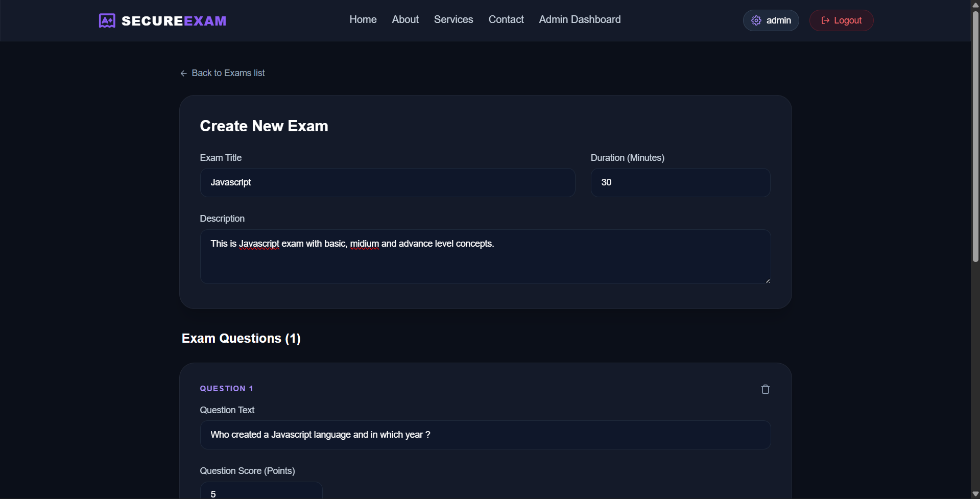
Task: Click the 'Create New Exam' heading
Action: 264,126
